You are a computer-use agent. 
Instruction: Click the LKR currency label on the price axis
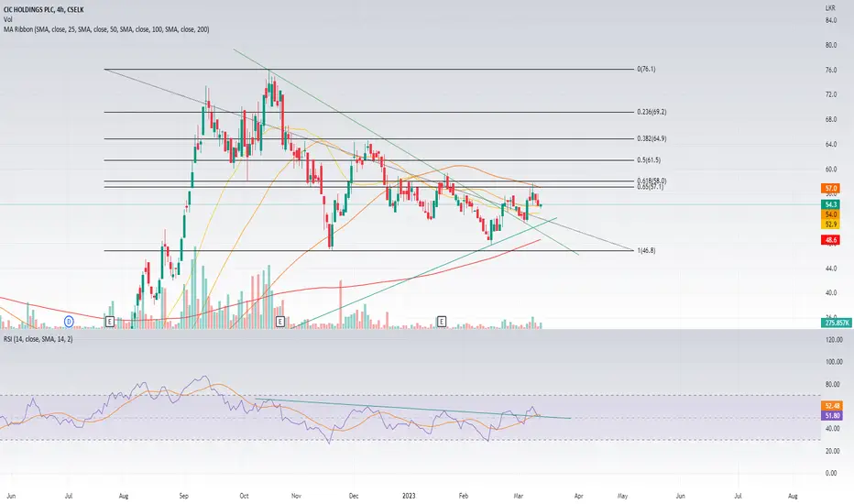tap(830, 8)
